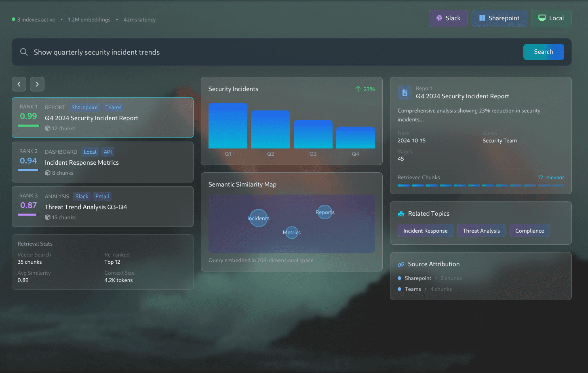
Task: Select the Threat Analysis topic chip
Action: pyautogui.click(x=481, y=231)
